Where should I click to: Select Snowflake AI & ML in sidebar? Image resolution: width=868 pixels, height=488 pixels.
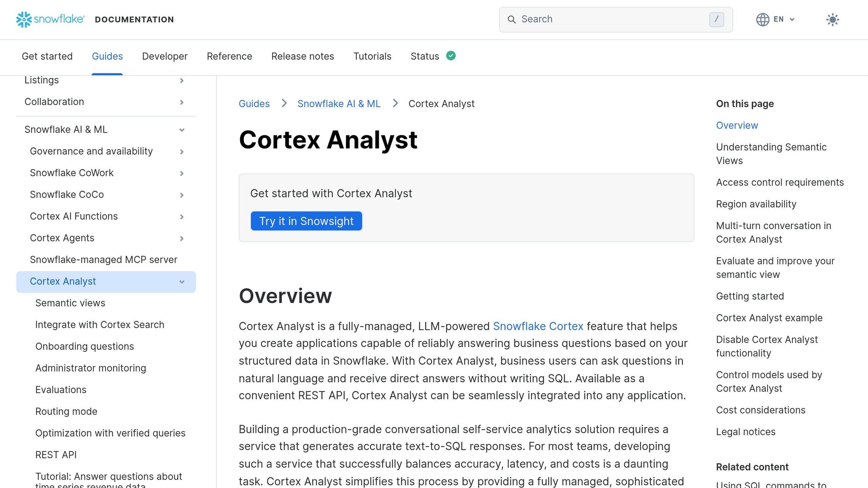click(x=66, y=130)
